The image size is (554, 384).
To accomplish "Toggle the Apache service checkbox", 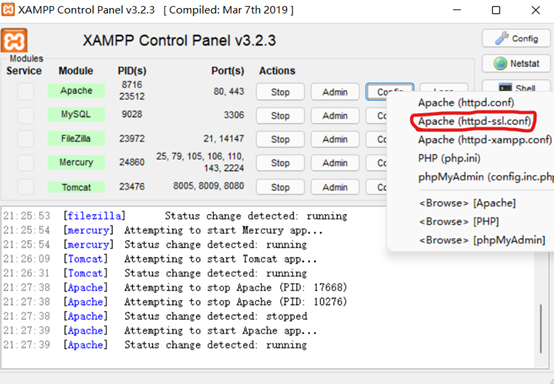I will coord(26,91).
